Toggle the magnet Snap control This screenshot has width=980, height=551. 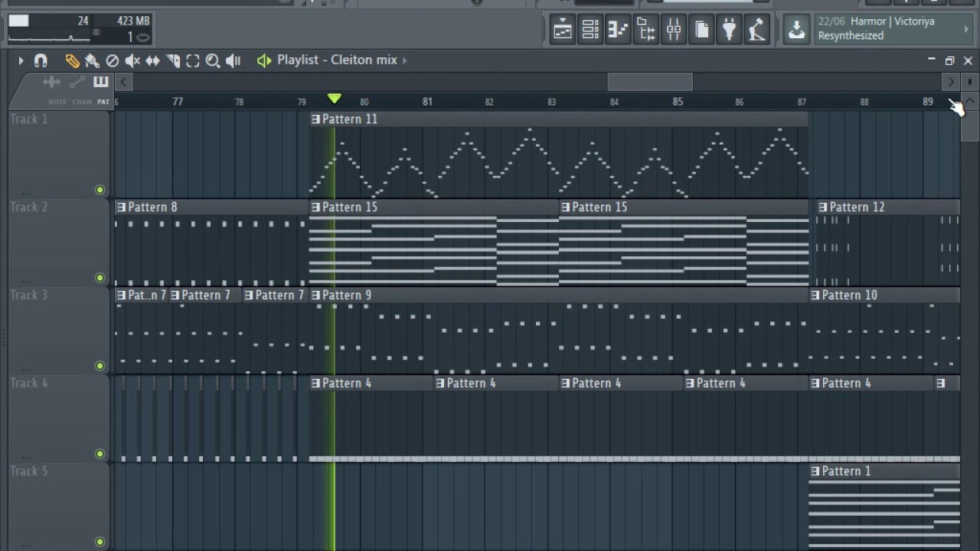[41, 60]
